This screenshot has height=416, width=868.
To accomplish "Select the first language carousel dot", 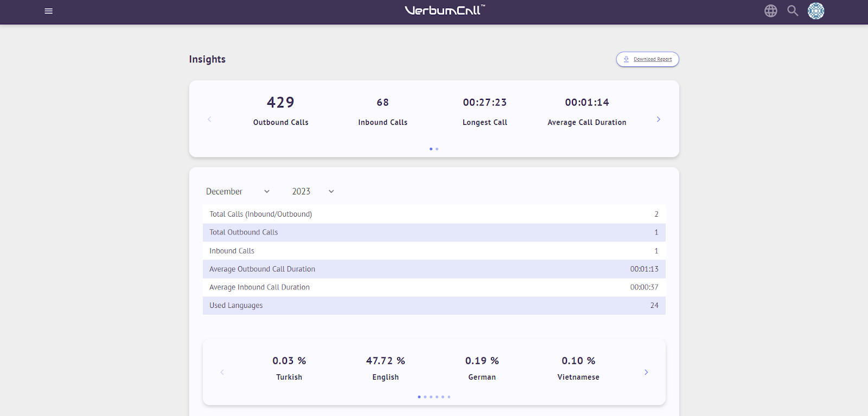I will point(419,397).
